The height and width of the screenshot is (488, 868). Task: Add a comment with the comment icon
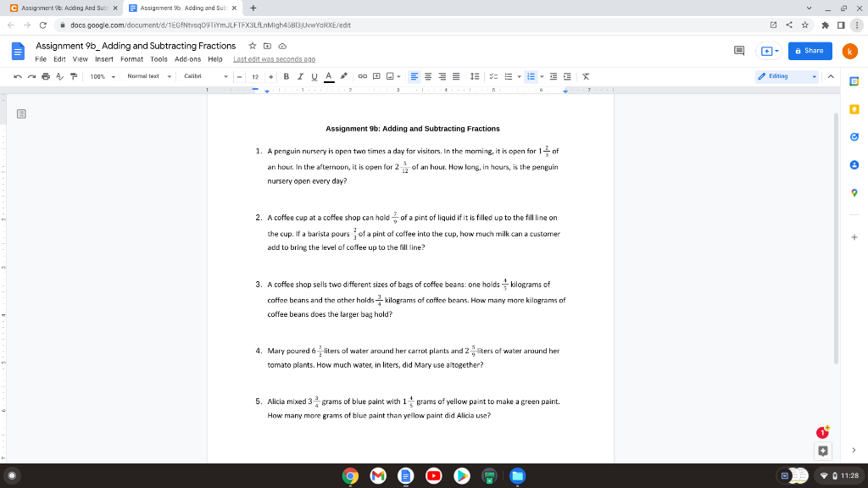376,75
